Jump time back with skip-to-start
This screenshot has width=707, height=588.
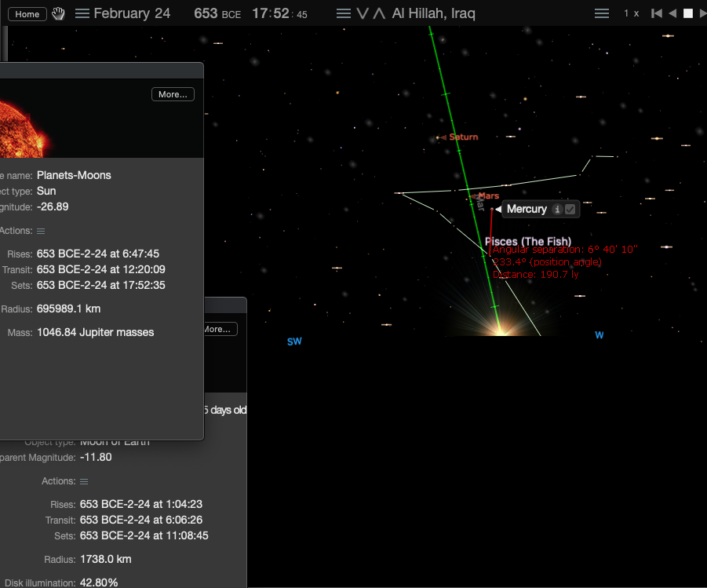[657, 13]
